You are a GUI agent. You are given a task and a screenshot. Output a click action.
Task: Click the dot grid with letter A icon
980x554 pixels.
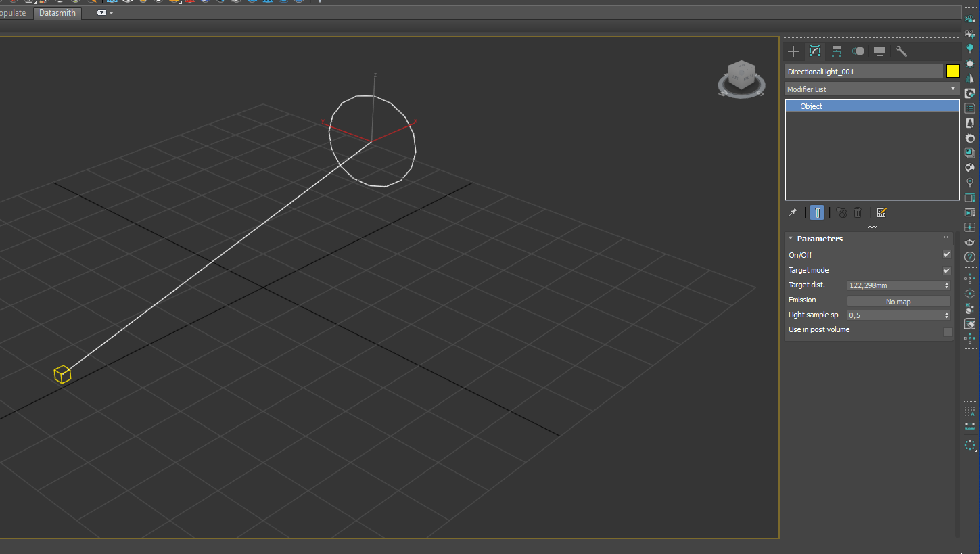[970, 411]
